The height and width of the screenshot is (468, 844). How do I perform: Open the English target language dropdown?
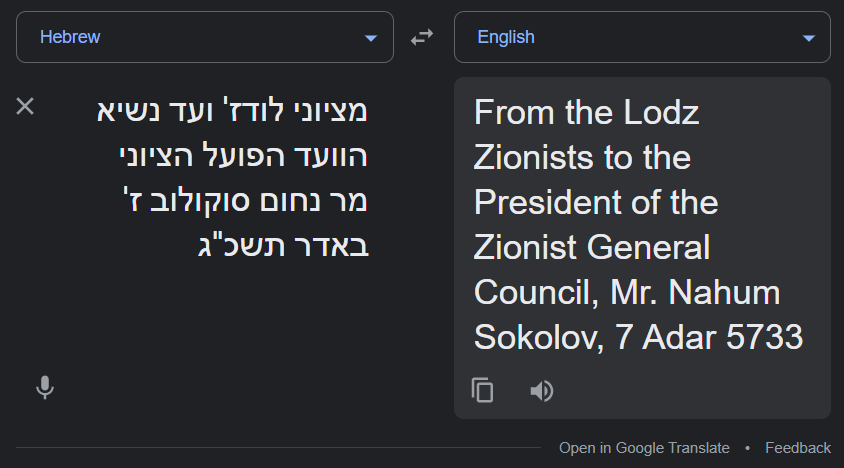641,37
